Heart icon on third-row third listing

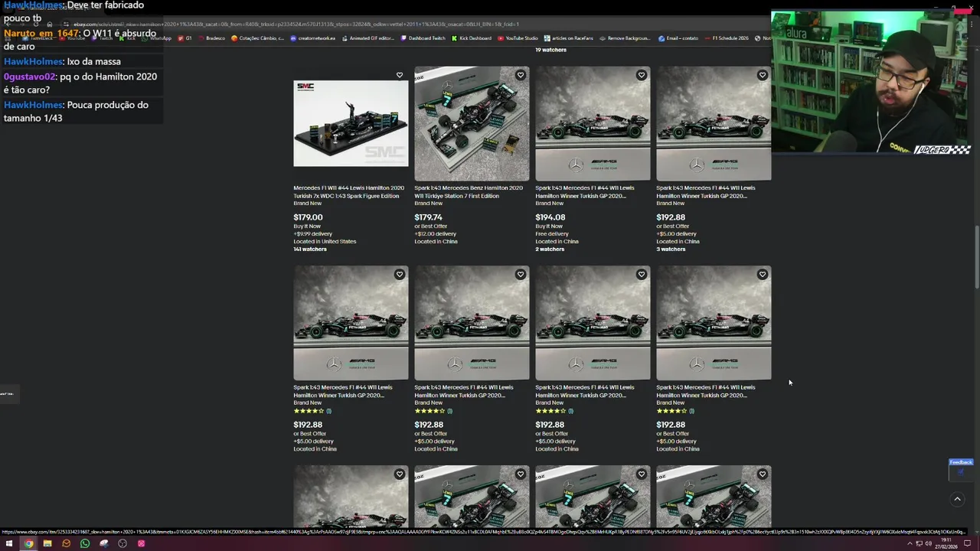(x=641, y=474)
